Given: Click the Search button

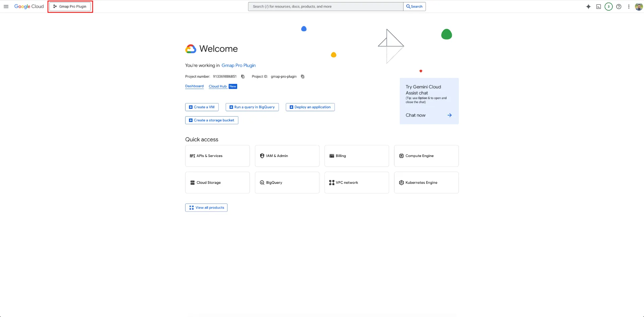Looking at the screenshot, I should pyautogui.click(x=415, y=6).
